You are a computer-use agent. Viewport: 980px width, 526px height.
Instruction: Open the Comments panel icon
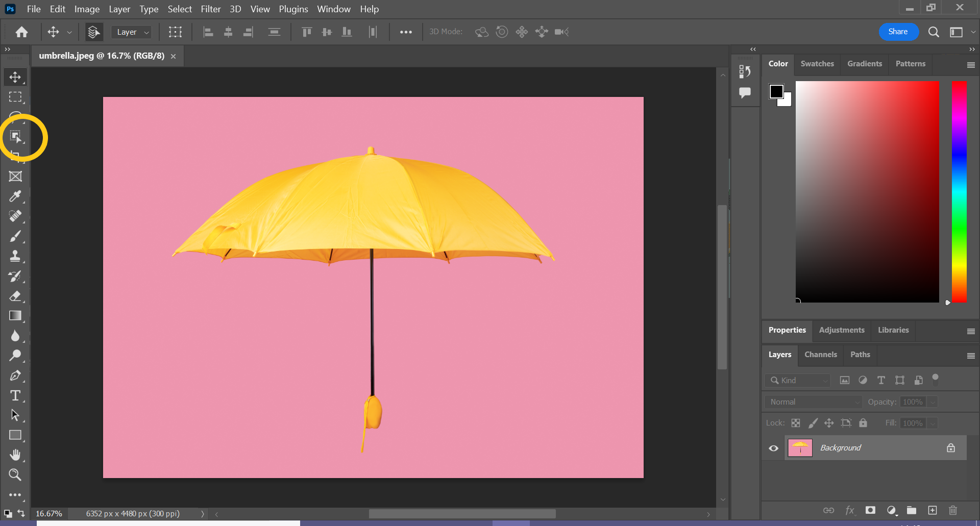coord(745,93)
